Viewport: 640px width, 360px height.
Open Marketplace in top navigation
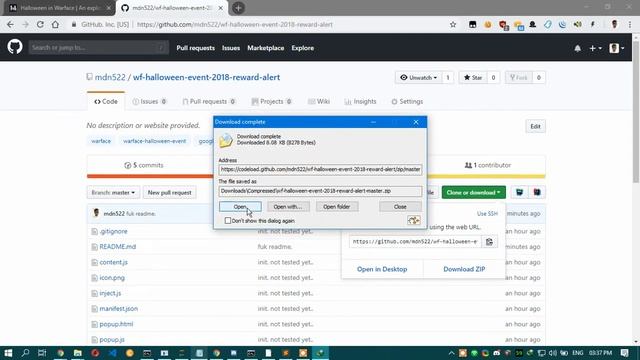(266, 48)
